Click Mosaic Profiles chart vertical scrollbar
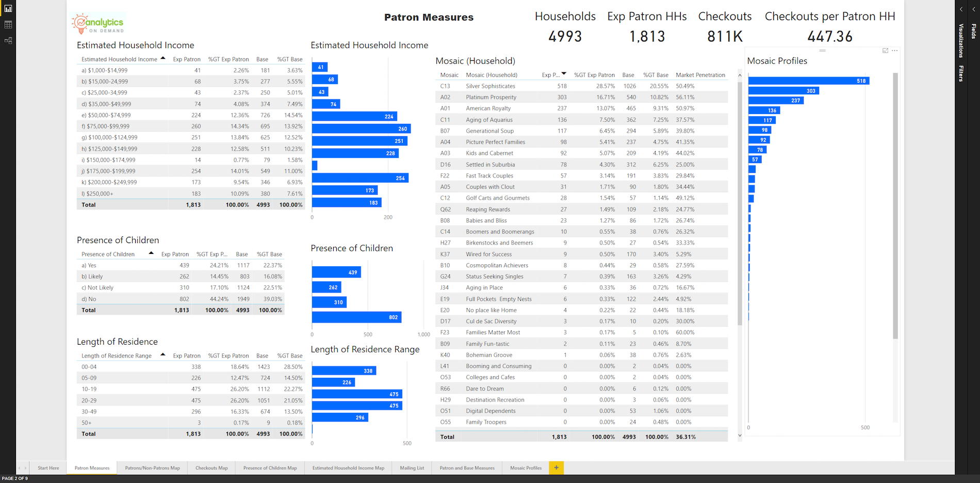 (x=895, y=205)
